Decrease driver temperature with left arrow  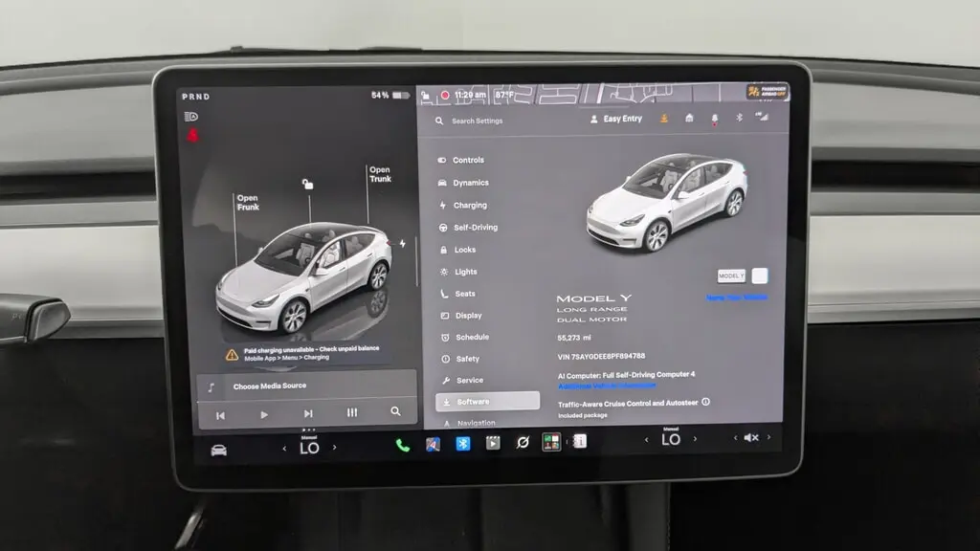click(284, 448)
